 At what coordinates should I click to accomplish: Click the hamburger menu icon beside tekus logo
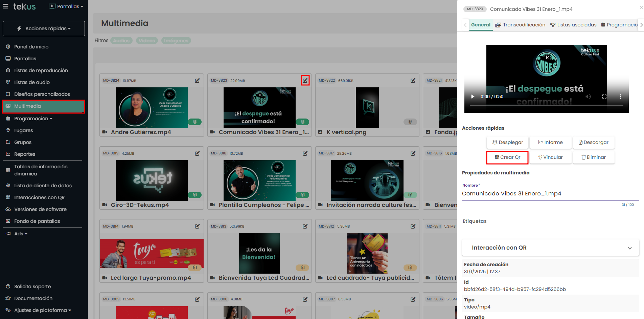click(x=5, y=6)
